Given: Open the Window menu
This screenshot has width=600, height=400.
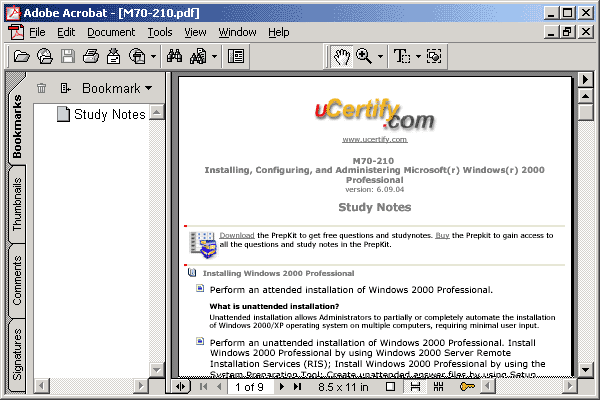Looking at the screenshot, I should (237, 33).
